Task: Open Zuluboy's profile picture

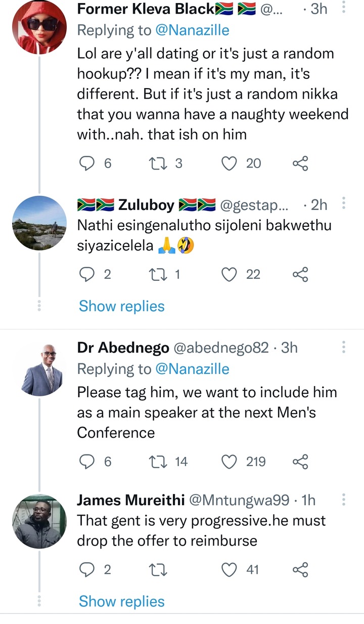Action: click(x=39, y=223)
